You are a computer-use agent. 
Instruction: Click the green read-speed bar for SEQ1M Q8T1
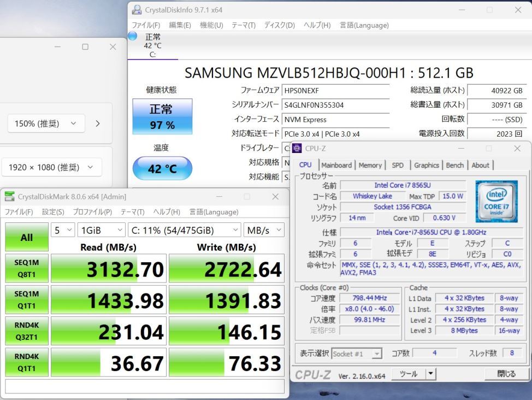pyautogui.click(x=108, y=268)
